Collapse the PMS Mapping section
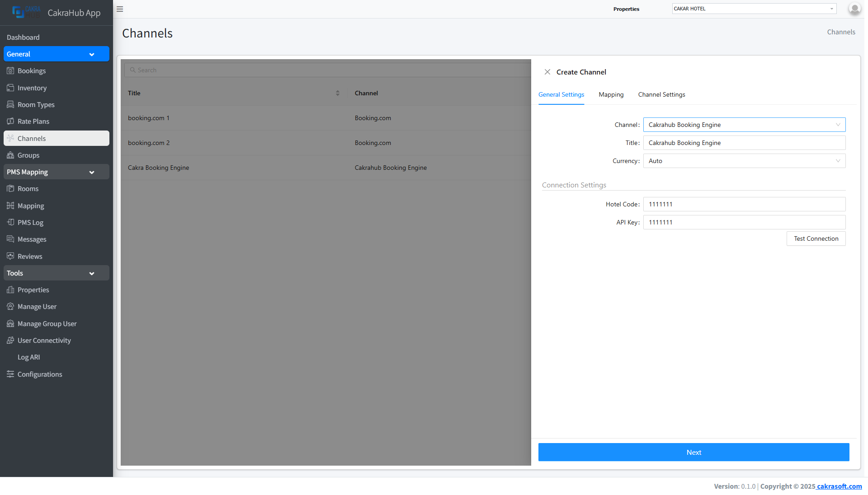Image resolution: width=868 pixels, height=495 pixels. click(92, 173)
